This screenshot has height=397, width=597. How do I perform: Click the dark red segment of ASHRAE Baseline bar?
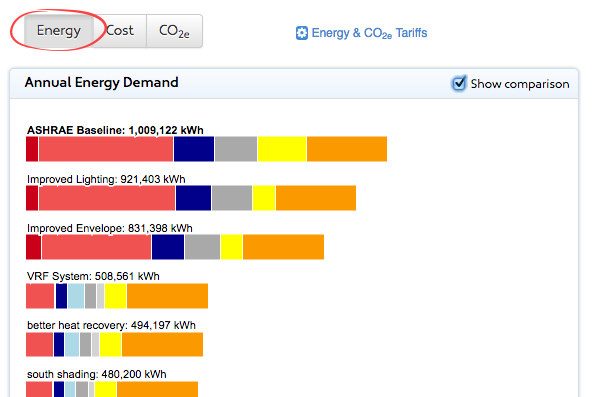[32, 149]
